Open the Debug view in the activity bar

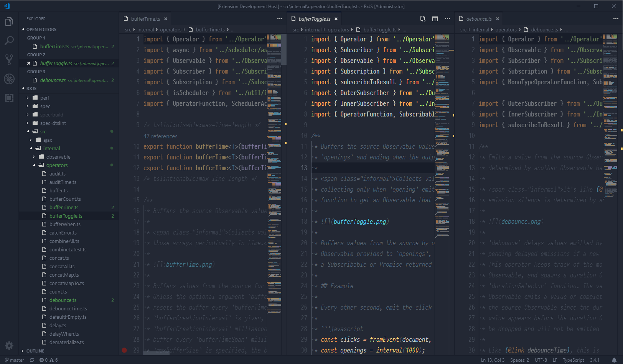[9, 79]
